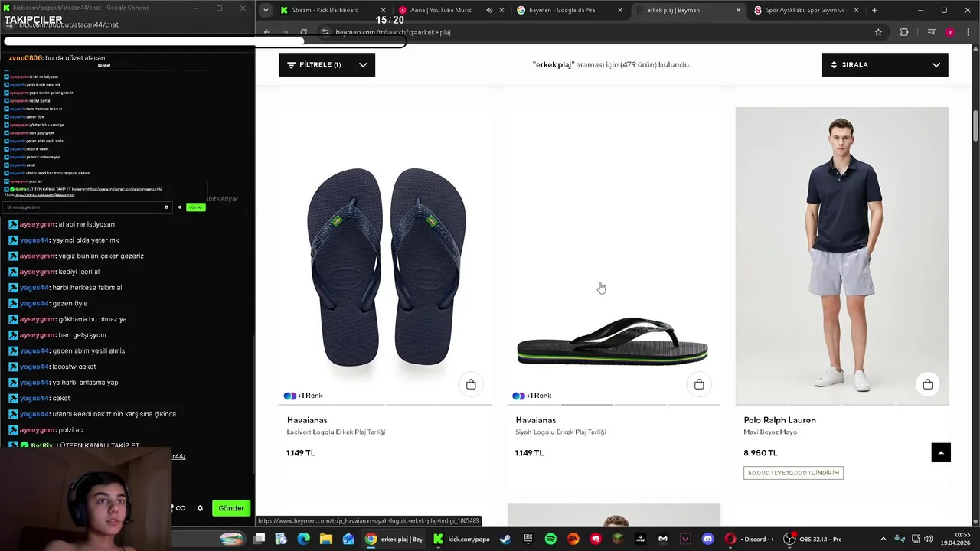Click the Polo Ralph Lauren brand name

tap(780, 420)
